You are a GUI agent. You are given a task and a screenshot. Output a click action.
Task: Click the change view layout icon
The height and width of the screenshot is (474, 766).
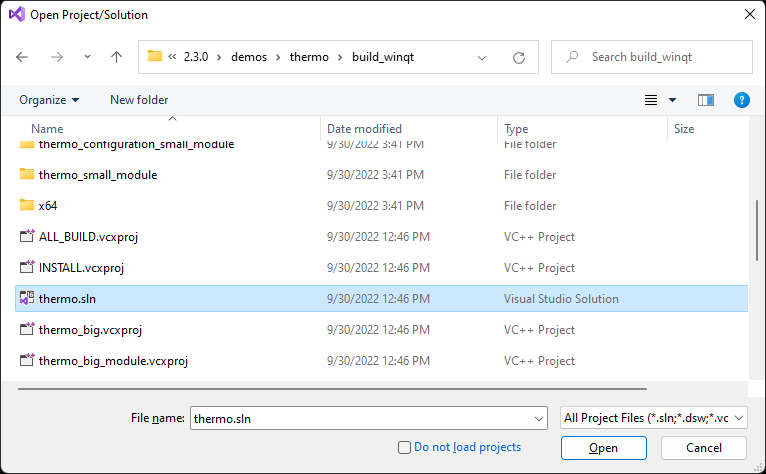(x=652, y=100)
